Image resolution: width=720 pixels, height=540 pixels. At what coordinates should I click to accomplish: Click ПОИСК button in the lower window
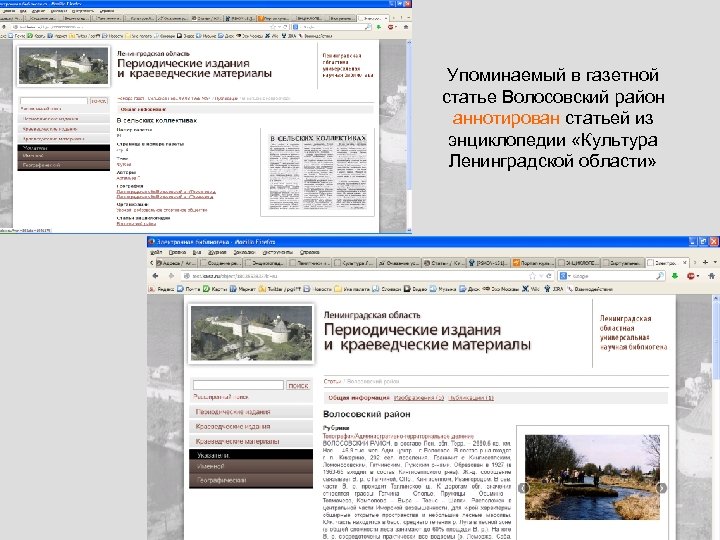click(298, 385)
